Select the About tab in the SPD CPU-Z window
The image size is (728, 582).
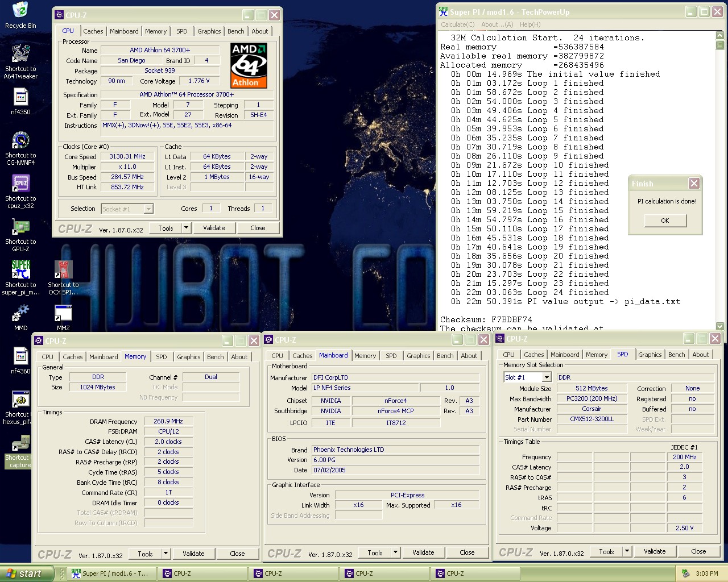[x=701, y=355]
